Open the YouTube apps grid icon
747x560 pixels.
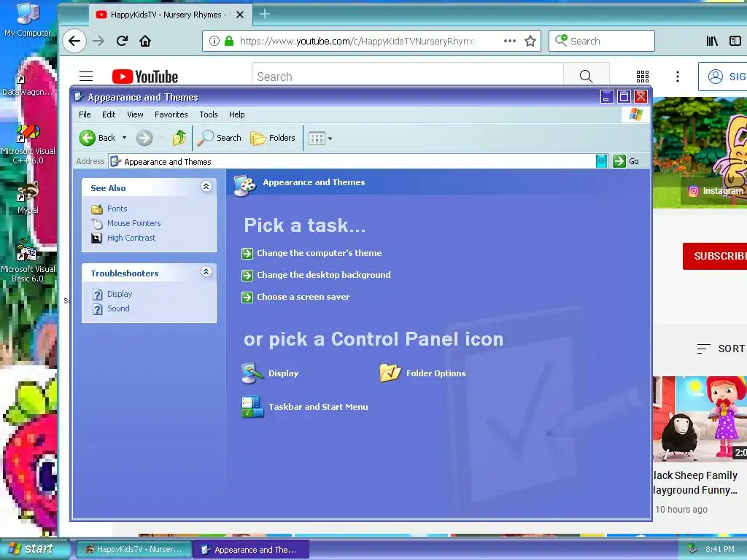click(x=643, y=76)
